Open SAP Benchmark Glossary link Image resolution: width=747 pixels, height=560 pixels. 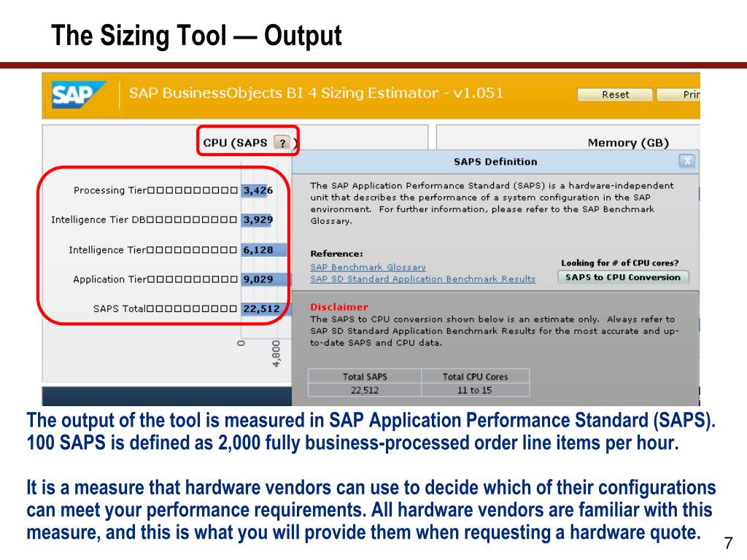pos(368,267)
